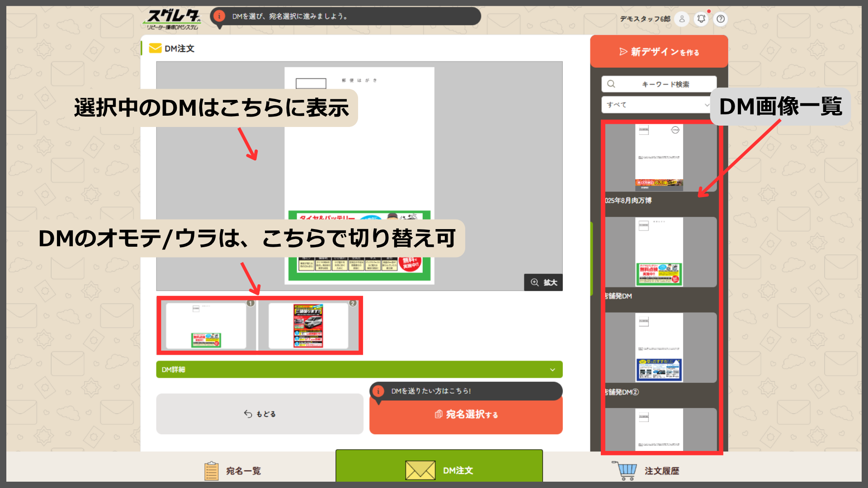
Task: Click the magnifier icon in keyword search
Action: pyautogui.click(x=611, y=84)
